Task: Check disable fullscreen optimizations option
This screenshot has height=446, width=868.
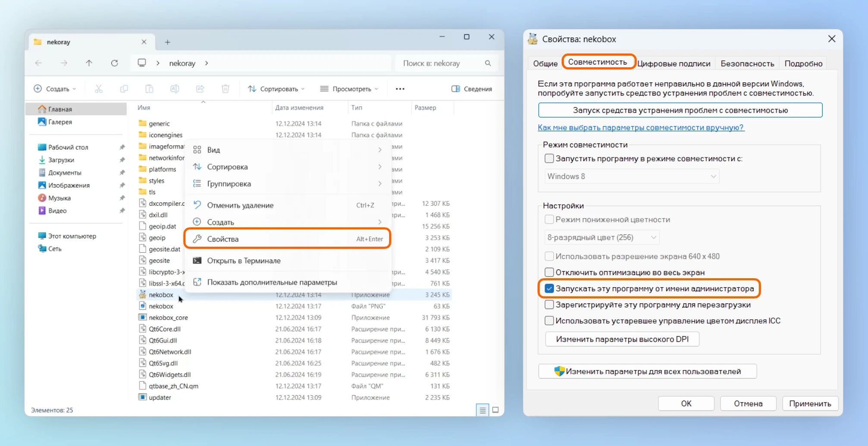Action: click(549, 272)
